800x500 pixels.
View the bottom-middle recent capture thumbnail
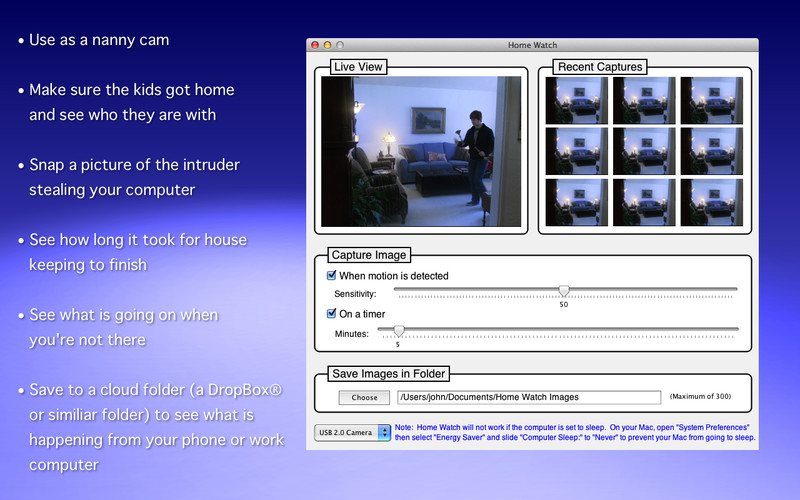[643, 202]
